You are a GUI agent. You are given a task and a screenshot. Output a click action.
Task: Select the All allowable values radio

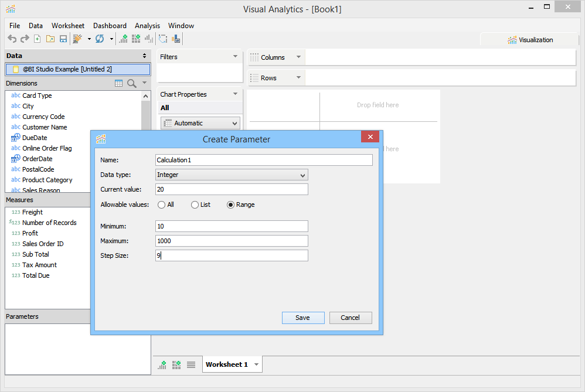(162, 204)
